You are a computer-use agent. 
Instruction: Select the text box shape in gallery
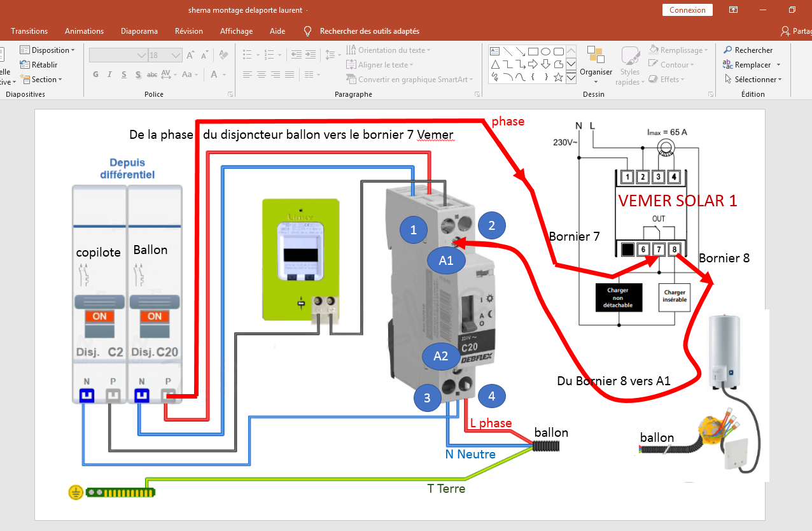click(x=494, y=51)
